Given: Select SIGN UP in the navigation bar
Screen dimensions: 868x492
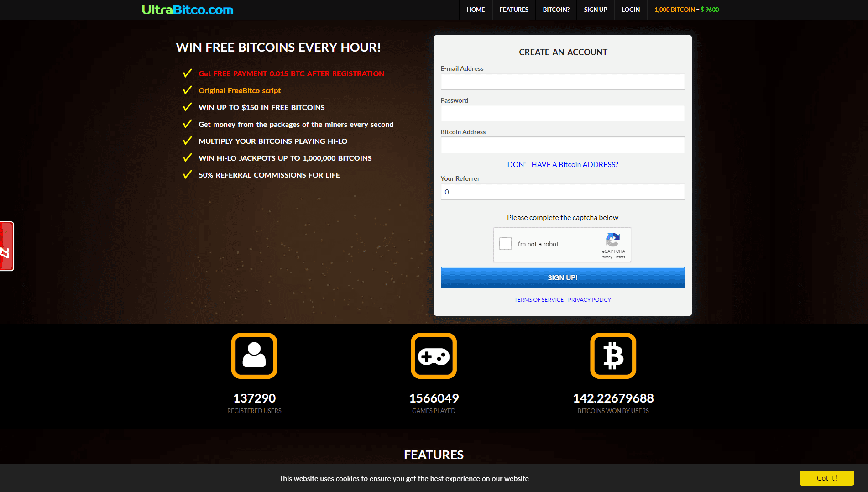Looking at the screenshot, I should (595, 10).
